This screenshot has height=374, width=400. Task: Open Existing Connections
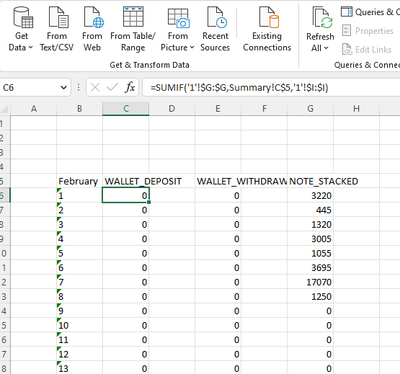click(x=267, y=29)
